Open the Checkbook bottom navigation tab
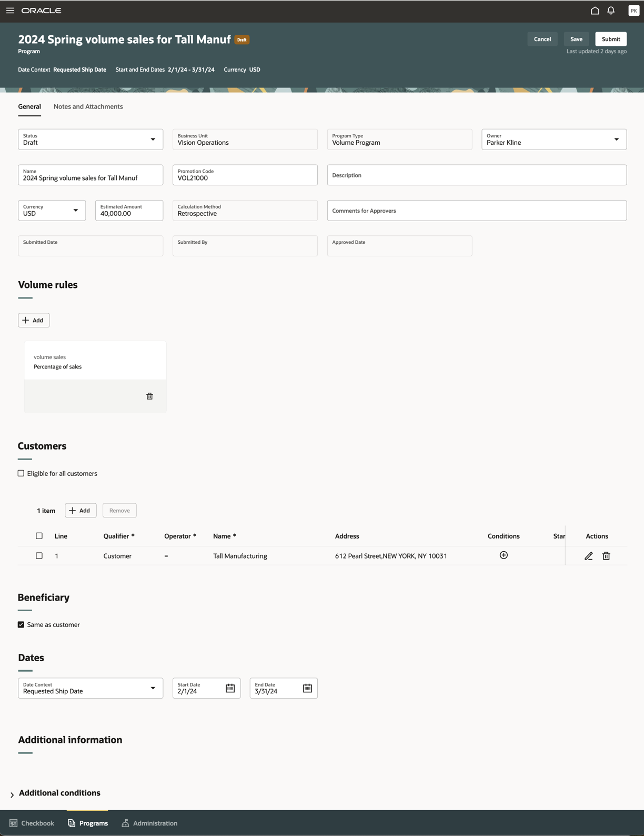Image resolution: width=644 pixels, height=836 pixels. (32, 823)
